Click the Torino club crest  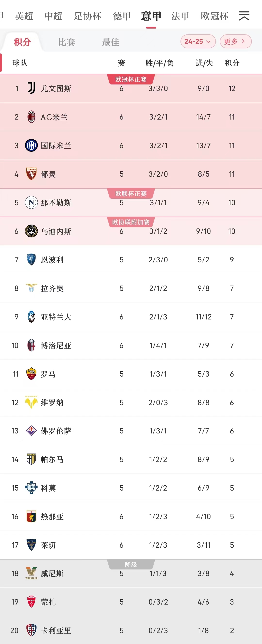coord(31,174)
